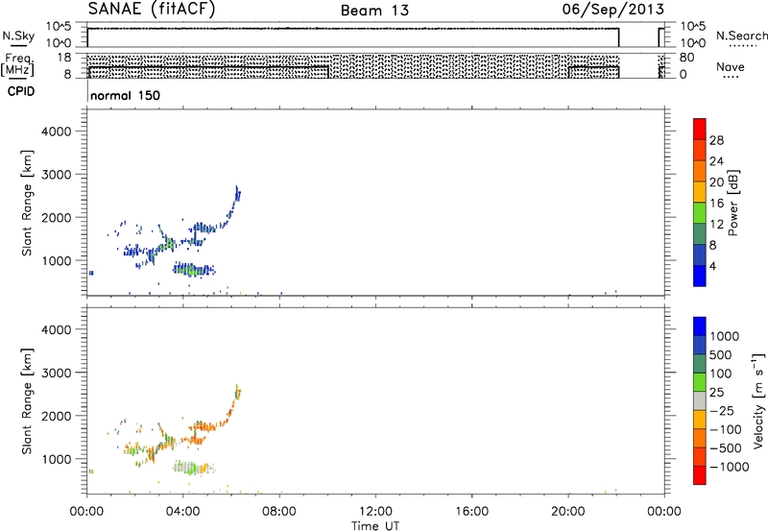Click the teal Power colorbar segment between 8 and 12

700,233
